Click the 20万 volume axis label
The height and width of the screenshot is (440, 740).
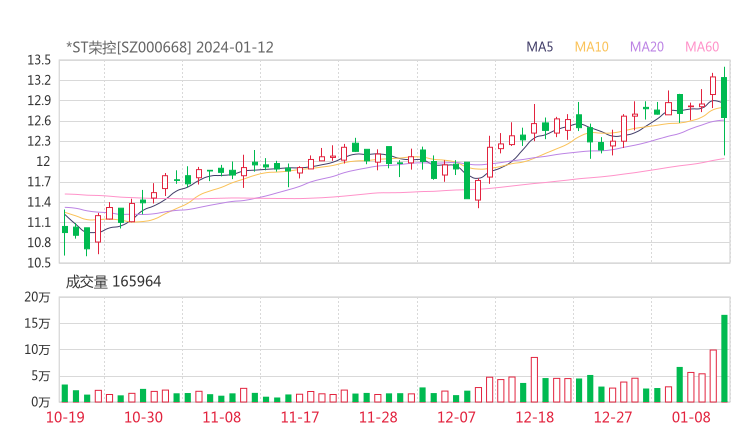[x=37, y=297]
